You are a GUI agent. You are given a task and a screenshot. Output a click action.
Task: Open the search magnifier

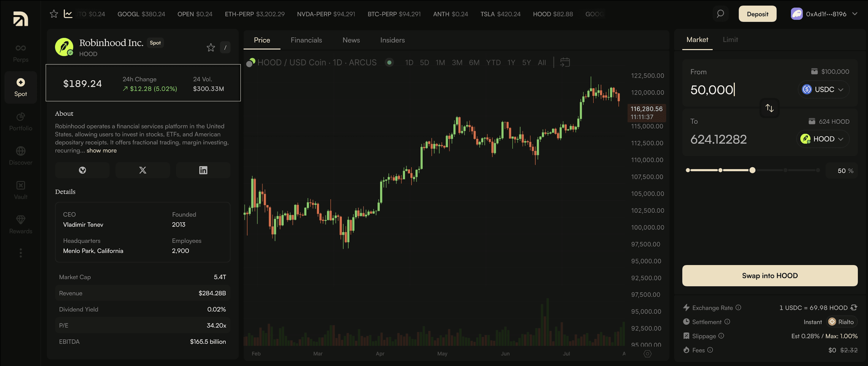720,14
